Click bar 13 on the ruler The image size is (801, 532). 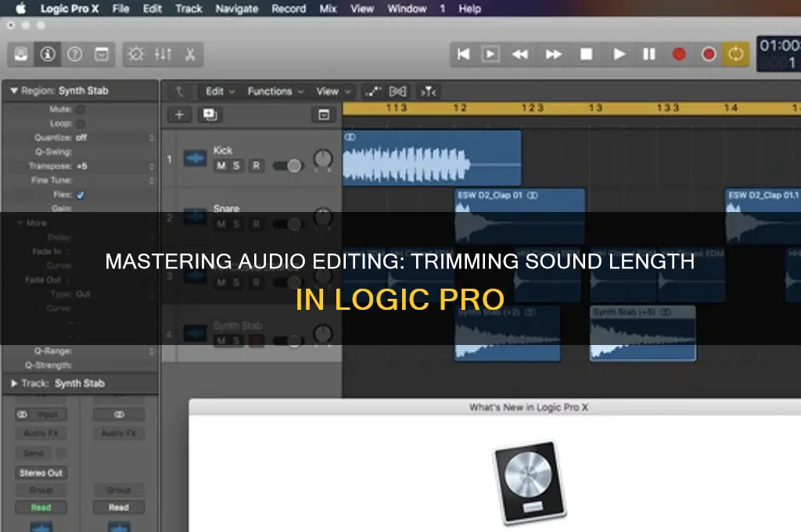tap(595, 108)
